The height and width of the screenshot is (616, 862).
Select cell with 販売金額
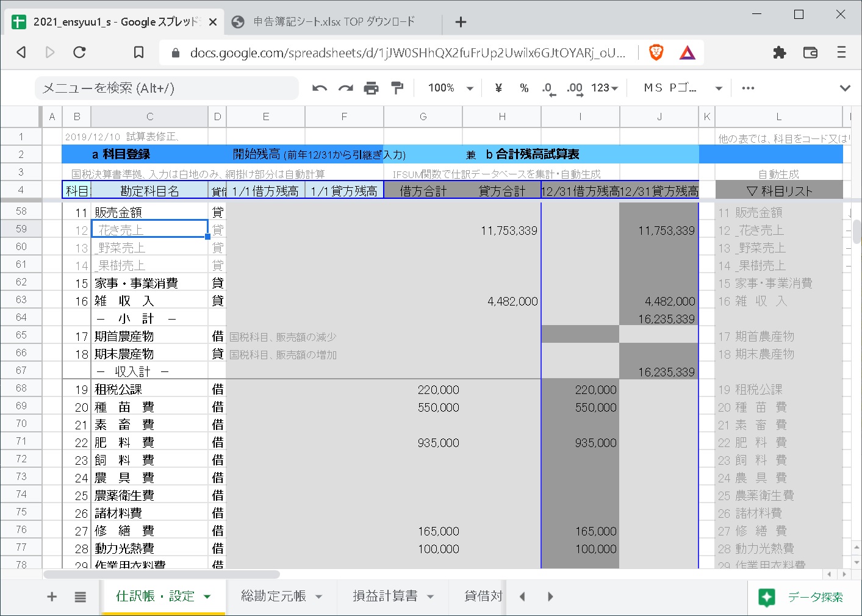[149, 212]
